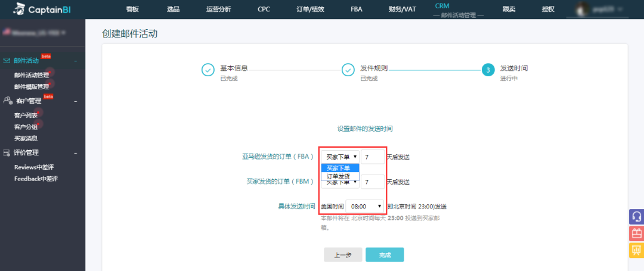Open the store selector dropdown in sidebar
Viewport: 644px width, 271px height.
coord(34,32)
